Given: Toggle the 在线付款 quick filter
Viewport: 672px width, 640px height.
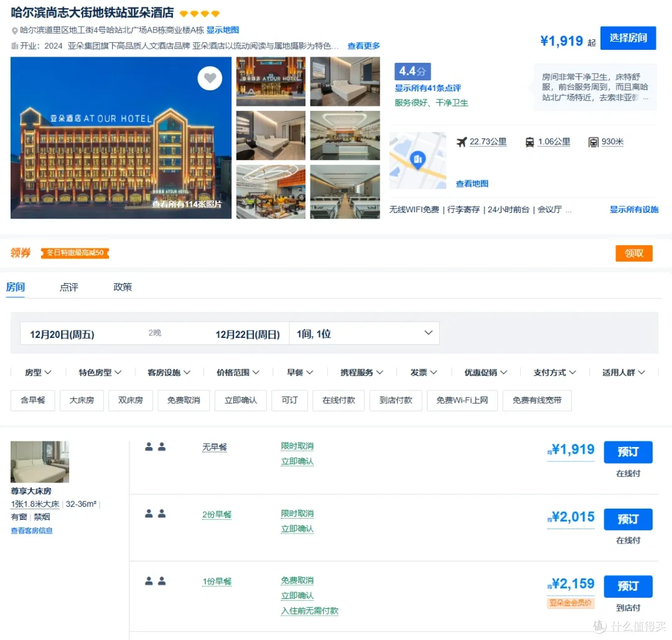Looking at the screenshot, I should (338, 400).
